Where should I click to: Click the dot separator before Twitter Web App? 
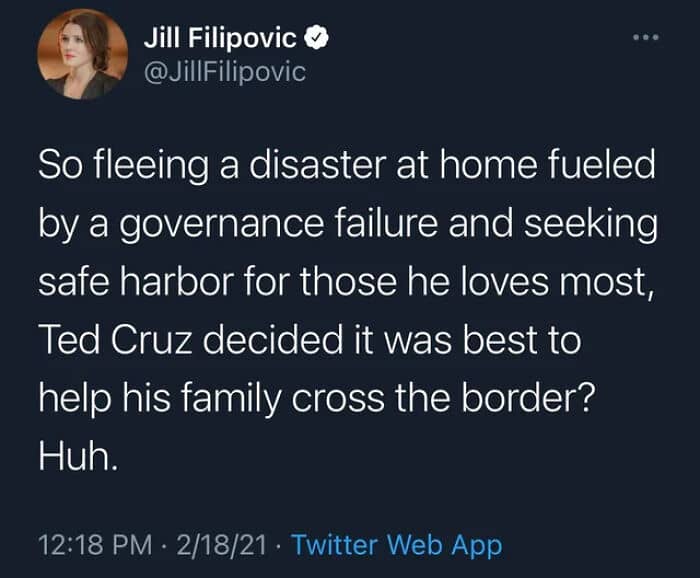(x=280, y=545)
